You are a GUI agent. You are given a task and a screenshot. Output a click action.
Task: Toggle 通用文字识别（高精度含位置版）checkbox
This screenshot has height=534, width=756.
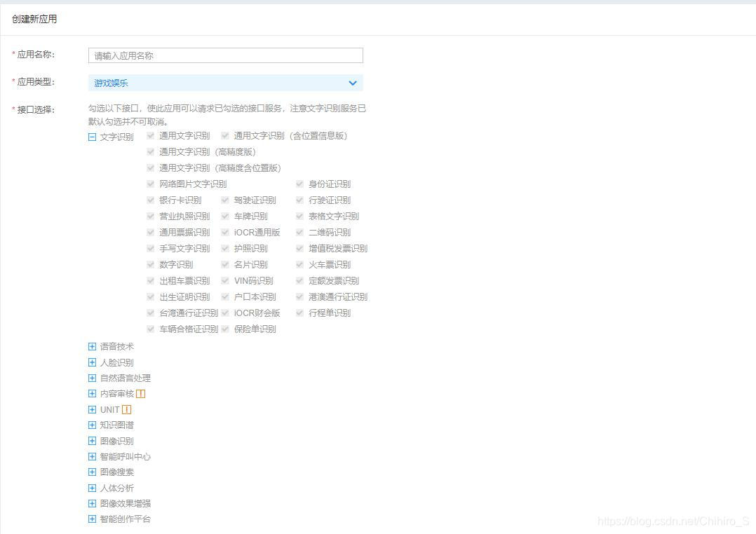[x=150, y=167]
